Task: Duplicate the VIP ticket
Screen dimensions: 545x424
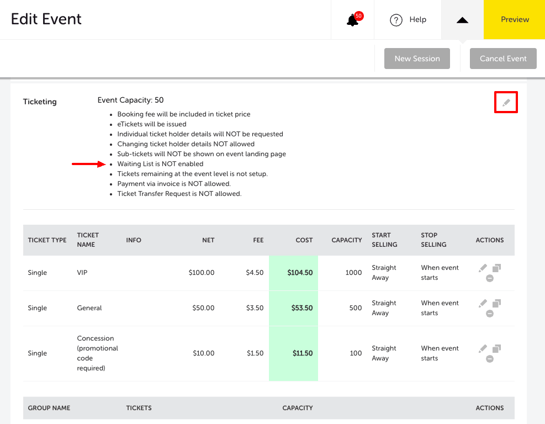Action: tap(497, 268)
